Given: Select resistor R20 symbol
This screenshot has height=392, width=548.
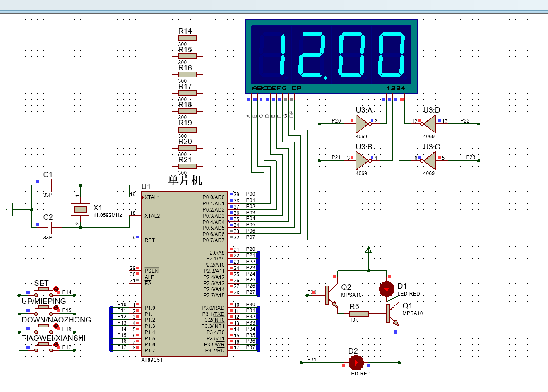Looking at the screenshot, I should [187, 148].
